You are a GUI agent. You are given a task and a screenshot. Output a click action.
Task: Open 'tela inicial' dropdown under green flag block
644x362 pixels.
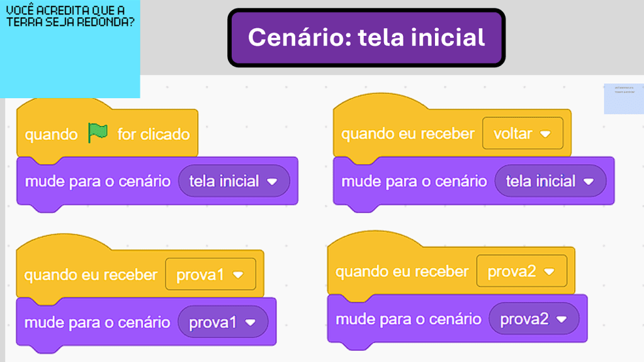click(x=271, y=181)
